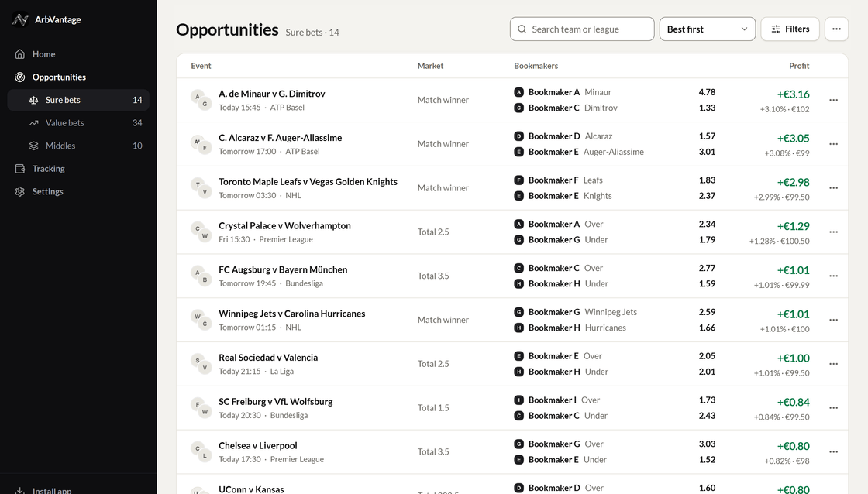The image size is (868, 494).
Task: Click the Middles layers icon
Action: click(34, 146)
